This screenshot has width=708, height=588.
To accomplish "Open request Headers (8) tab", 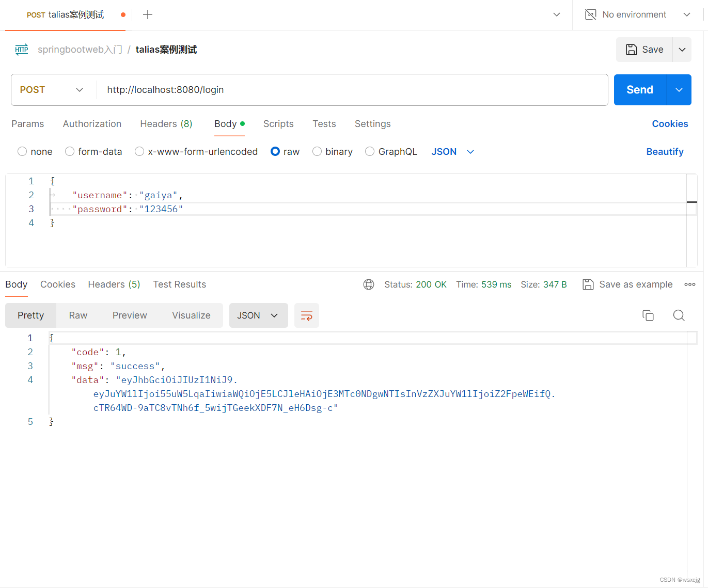I will click(166, 124).
